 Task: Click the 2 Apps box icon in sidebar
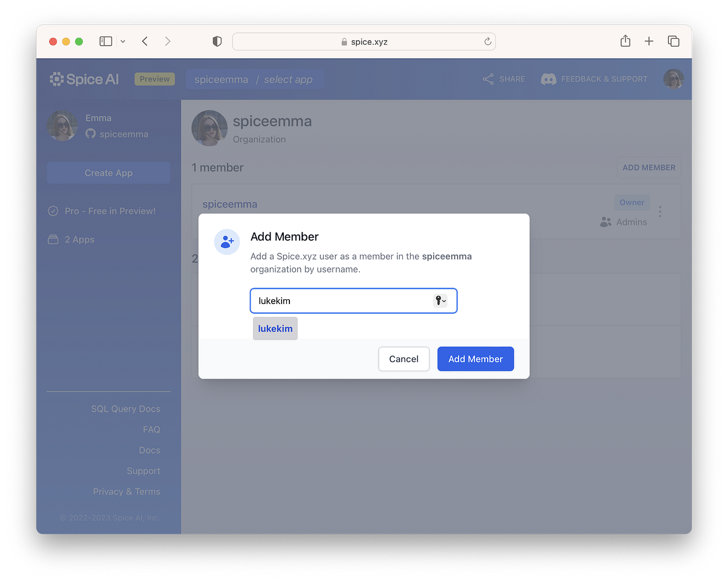pos(55,239)
